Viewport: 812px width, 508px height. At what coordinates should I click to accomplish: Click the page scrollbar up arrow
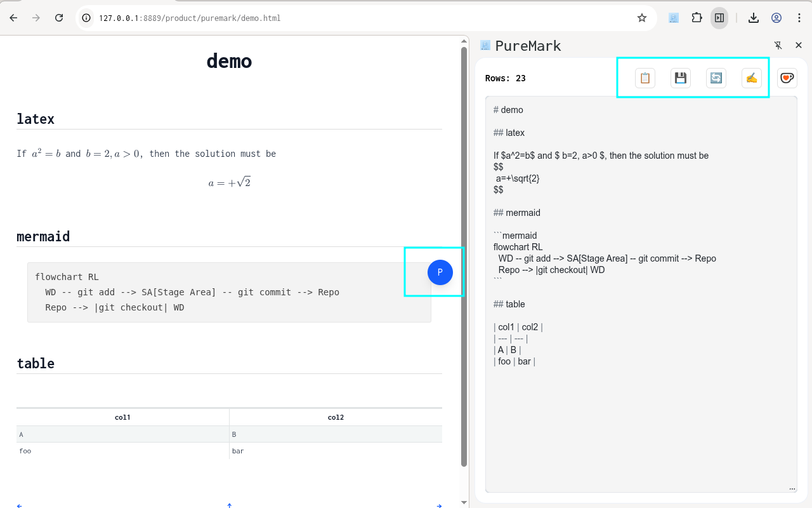coord(464,41)
